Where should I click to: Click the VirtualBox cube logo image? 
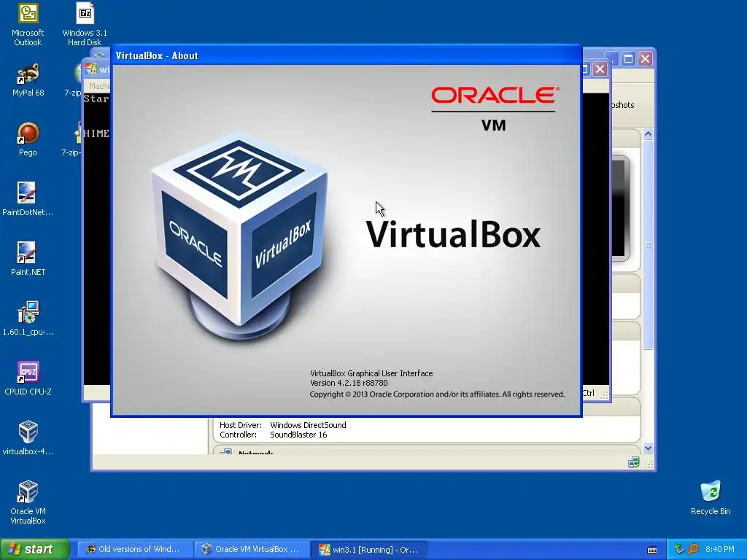(x=241, y=236)
